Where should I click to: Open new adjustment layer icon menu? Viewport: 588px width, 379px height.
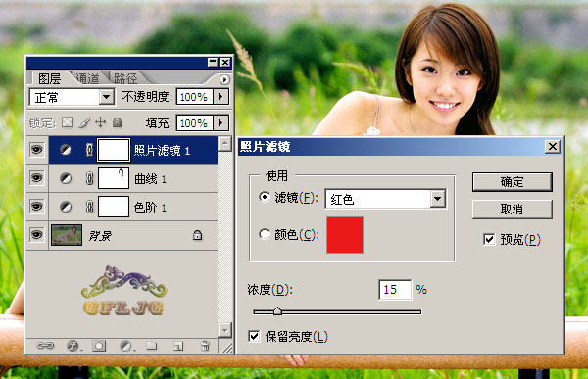coord(126,346)
